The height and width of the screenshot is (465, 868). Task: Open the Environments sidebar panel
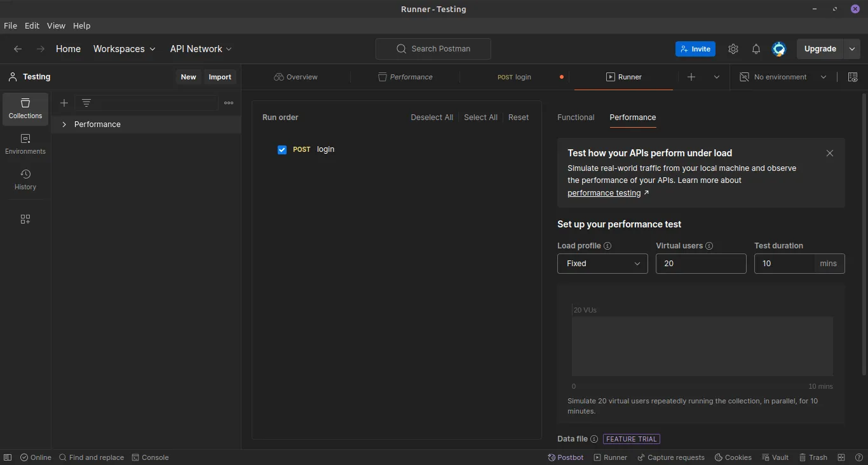point(25,144)
